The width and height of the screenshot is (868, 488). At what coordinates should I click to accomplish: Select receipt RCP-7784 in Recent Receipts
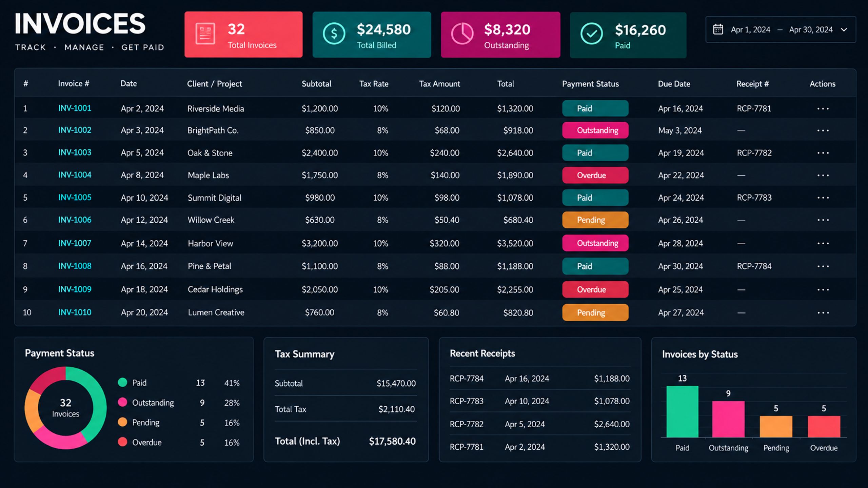click(539, 378)
